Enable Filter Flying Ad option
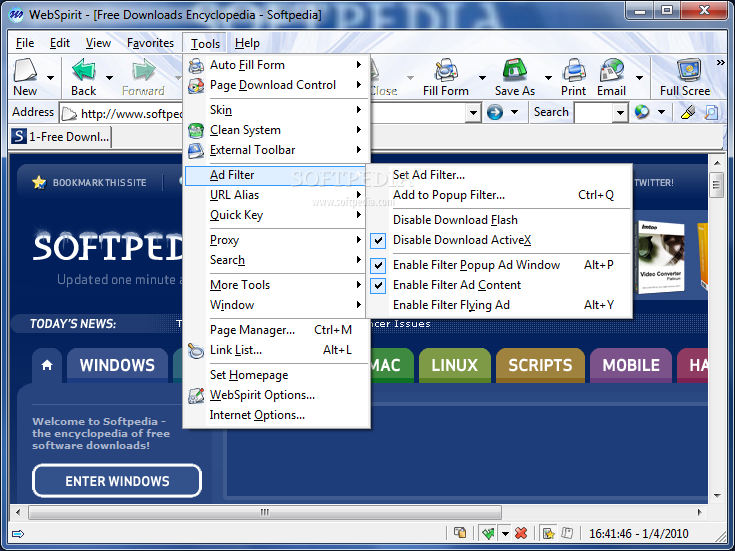The image size is (735, 551). pos(500,305)
